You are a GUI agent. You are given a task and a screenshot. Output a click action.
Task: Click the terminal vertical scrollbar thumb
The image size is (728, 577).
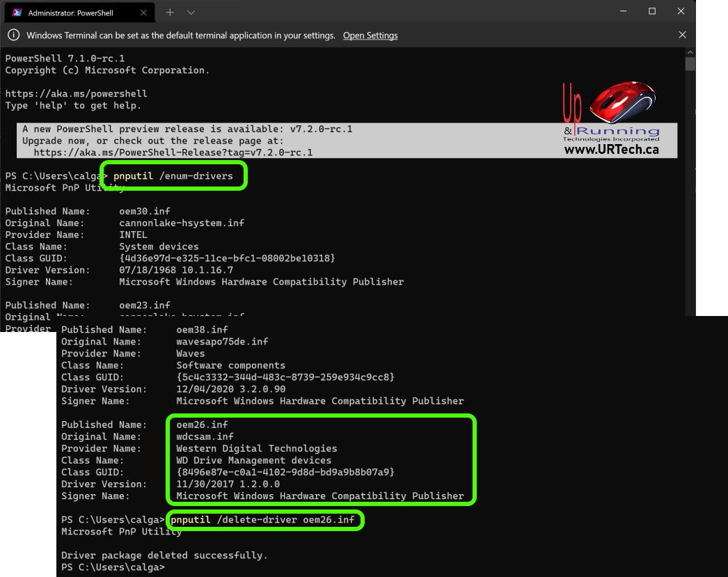pos(690,64)
